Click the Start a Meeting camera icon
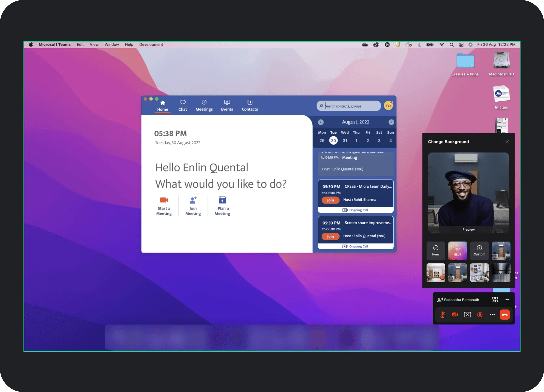 [x=164, y=200]
